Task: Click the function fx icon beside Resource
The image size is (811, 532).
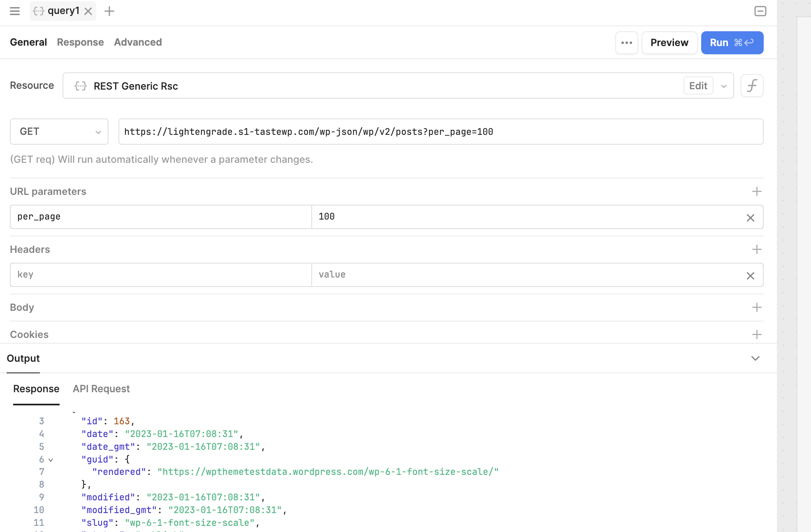Action: pyautogui.click(x=752, y=86)
